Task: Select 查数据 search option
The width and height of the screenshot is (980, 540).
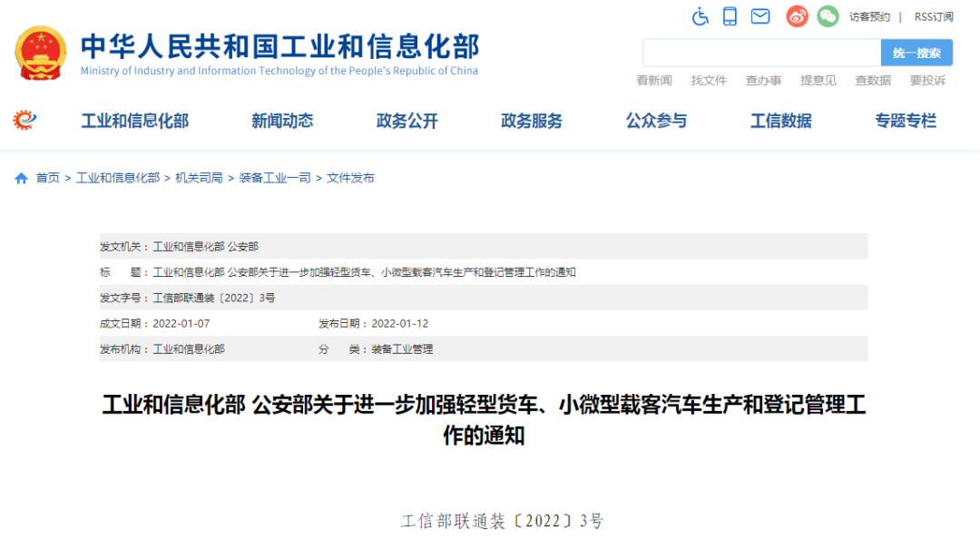Action: click(873, 80)
